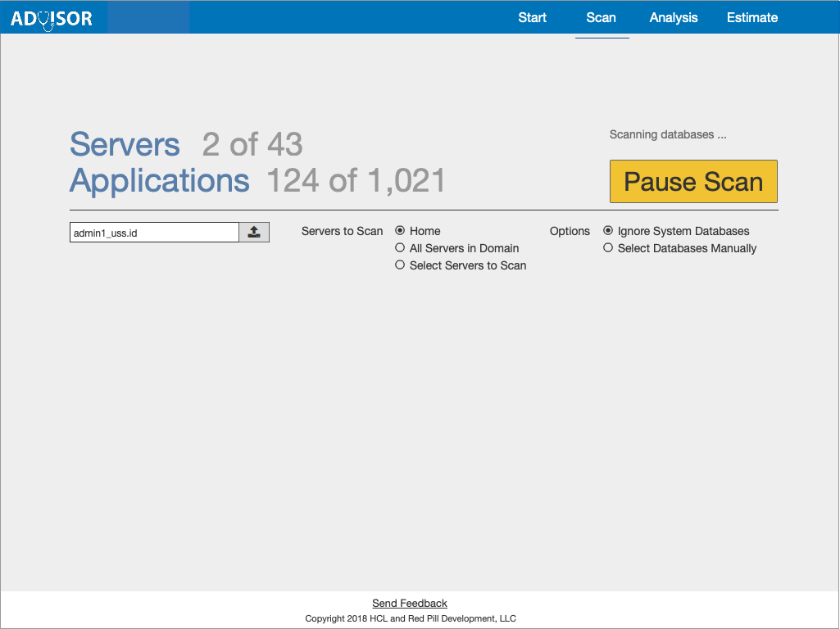The height and width of the screenshot is (629, 840).
Task: Click the ADVISOR logo in the header
Action: 52,18
